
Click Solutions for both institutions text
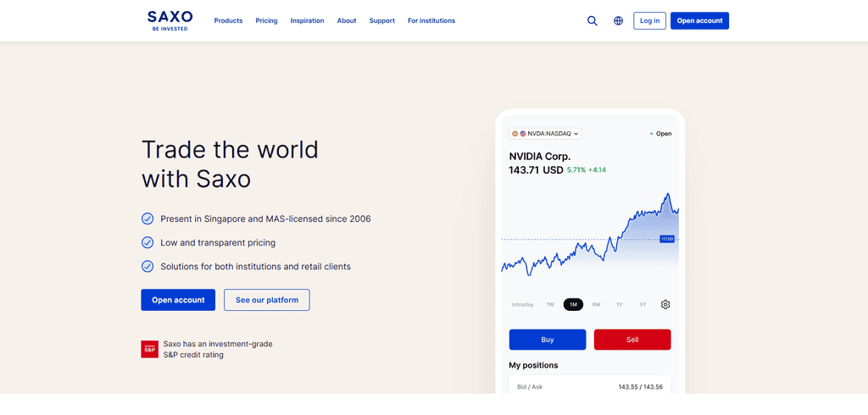[x=256, y=266]
